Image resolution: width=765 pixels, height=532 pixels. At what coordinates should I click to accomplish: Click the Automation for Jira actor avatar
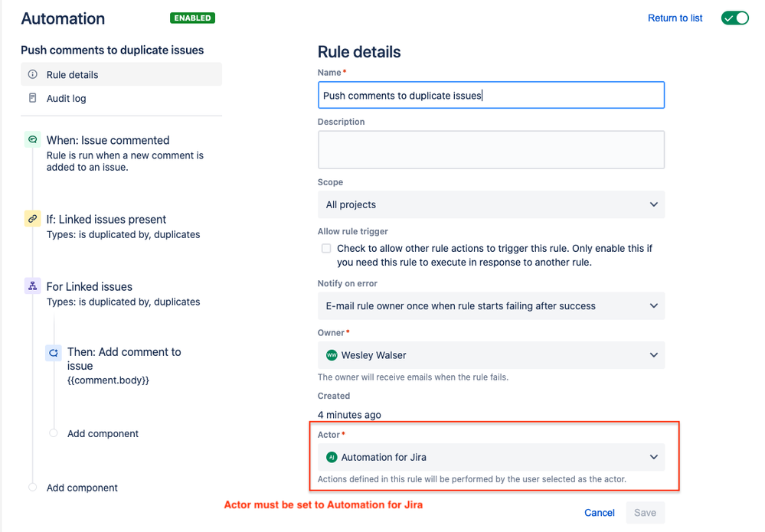pyautogui.click(x=332, y=458)
